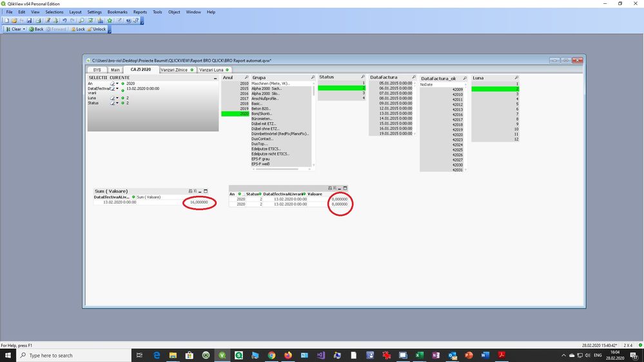Open the Layout menu
The height and width of the screenshot is (362, 644).
75,12
